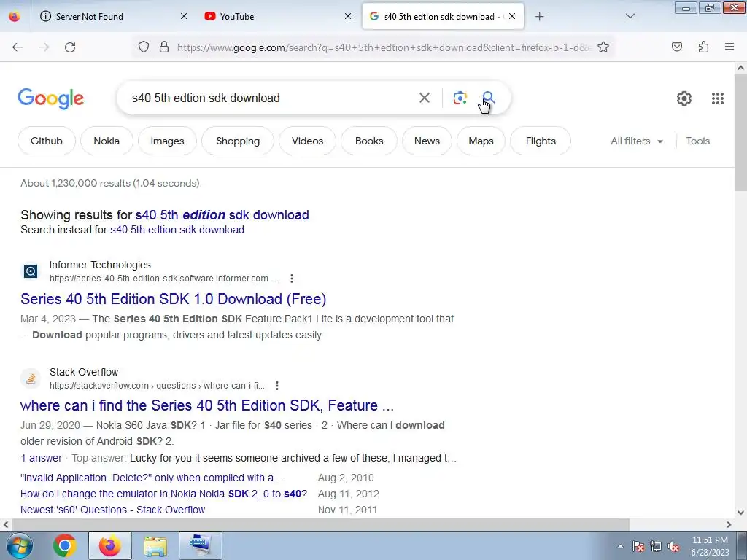Open more options for Stack Overflow result
Viewport: 747px width, 560px height.
[x=277, y=386]
